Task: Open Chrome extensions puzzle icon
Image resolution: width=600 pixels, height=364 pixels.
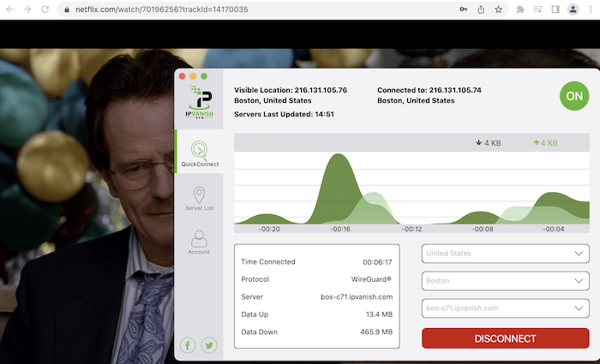Action: click(x=520, y=9)
